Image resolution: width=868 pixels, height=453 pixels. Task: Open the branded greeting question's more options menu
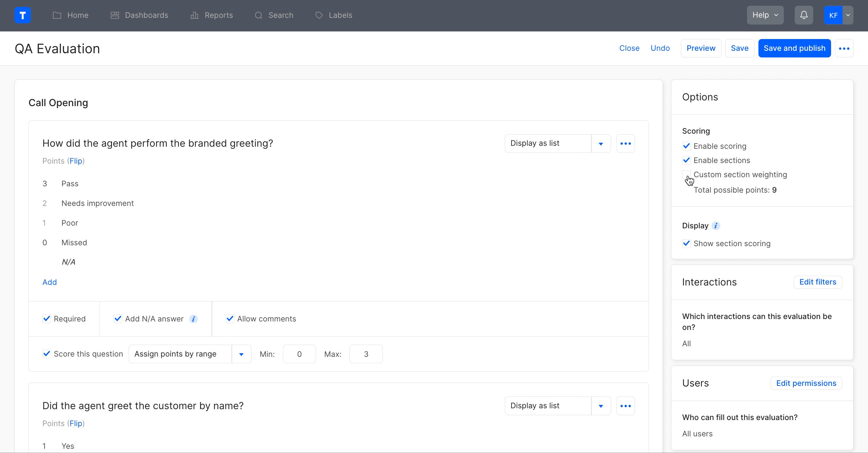pyautogui.click(x=625, y=143)
